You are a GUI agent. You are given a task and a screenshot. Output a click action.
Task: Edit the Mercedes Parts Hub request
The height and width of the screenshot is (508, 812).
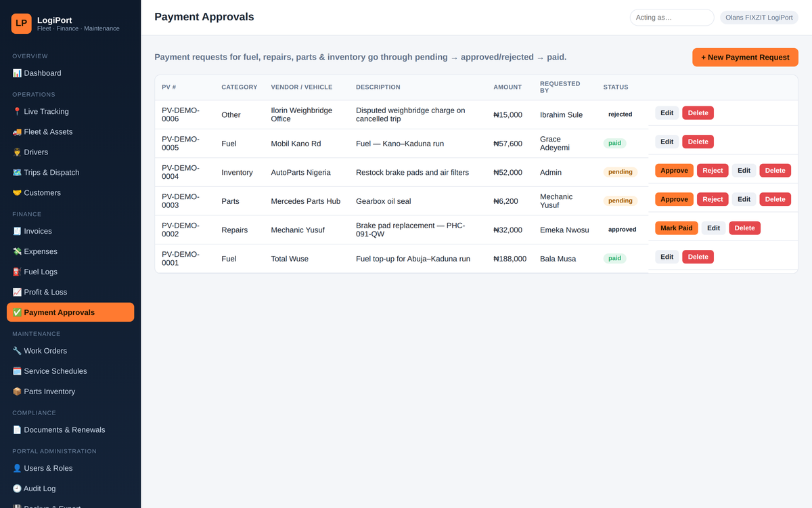tap(744, 199)
